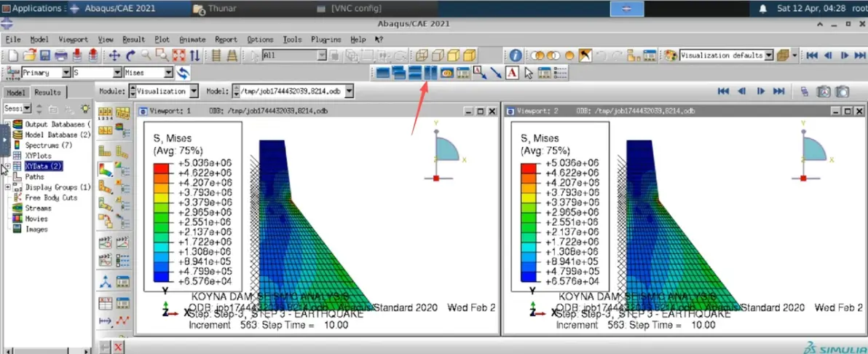
Task: Toggle the wireframe render style cube
Action: click(x=422, y=55)
